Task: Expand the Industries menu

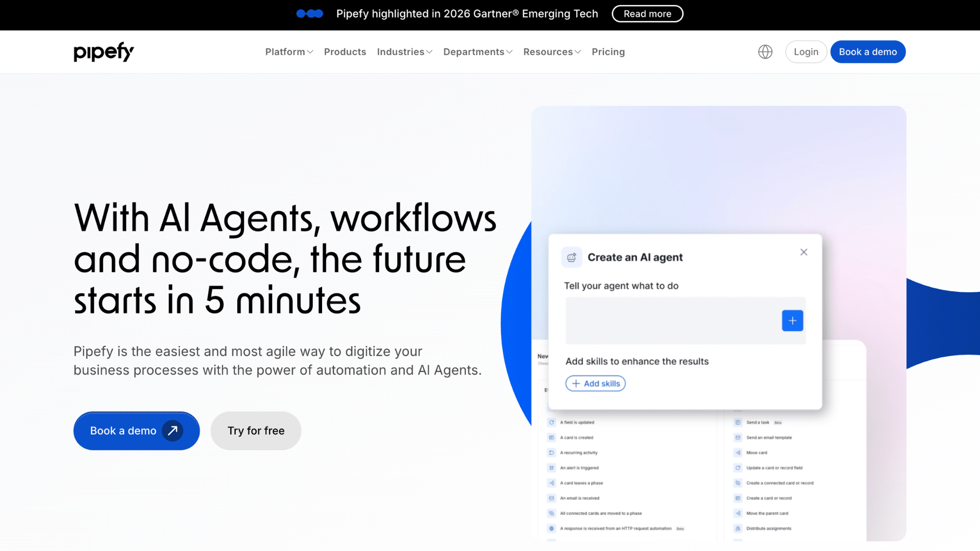Action: tap(404, 52)
